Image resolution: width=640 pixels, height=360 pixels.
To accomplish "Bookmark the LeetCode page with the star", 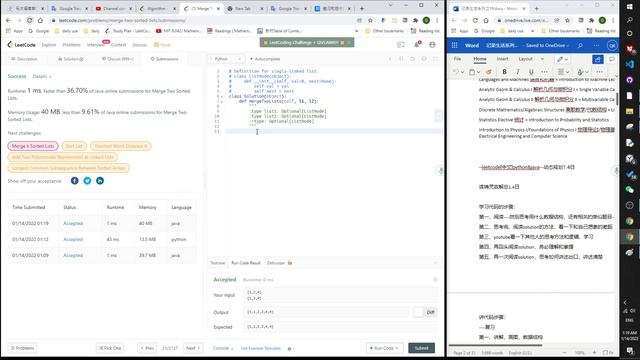I will pos(370,20).
